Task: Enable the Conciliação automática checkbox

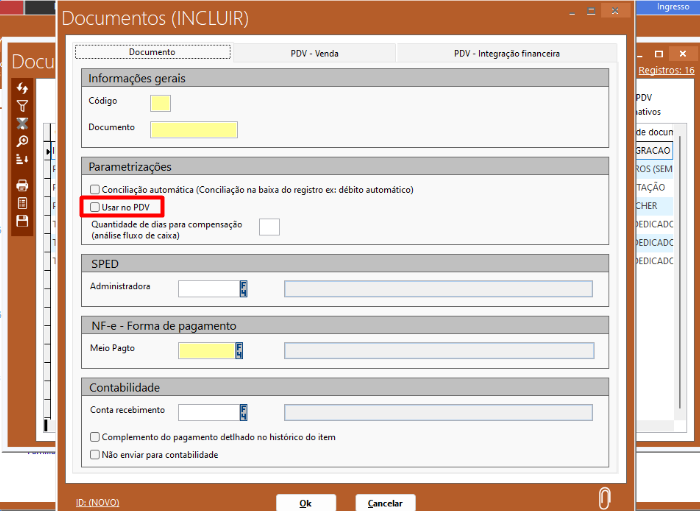Action: [95, 189]
